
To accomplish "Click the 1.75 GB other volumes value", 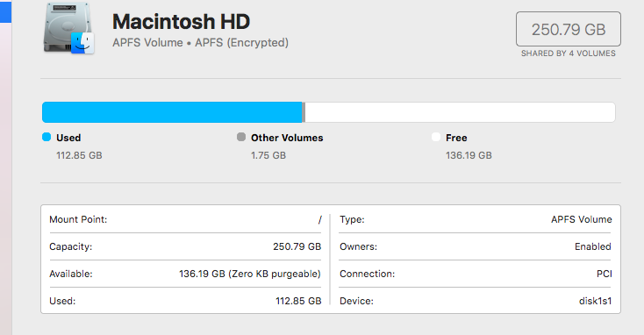I will [268, 155].
